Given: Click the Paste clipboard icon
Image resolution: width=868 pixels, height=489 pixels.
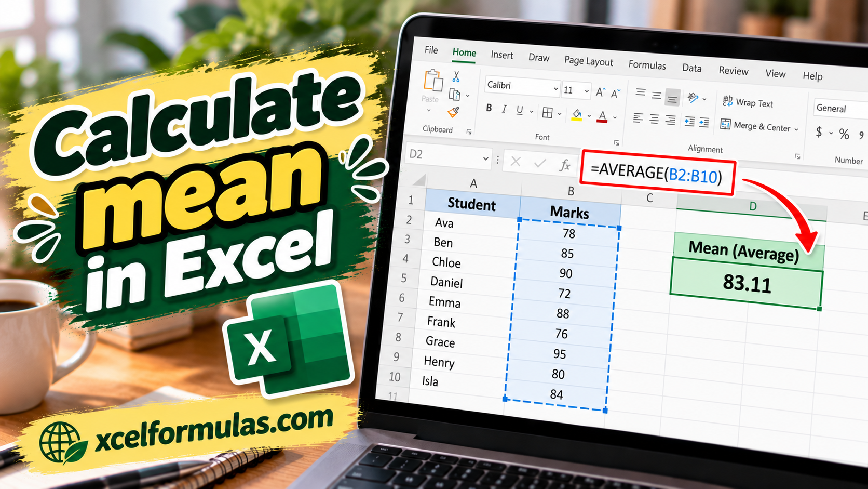Looking at the screenshot, I should click(433, 81).
